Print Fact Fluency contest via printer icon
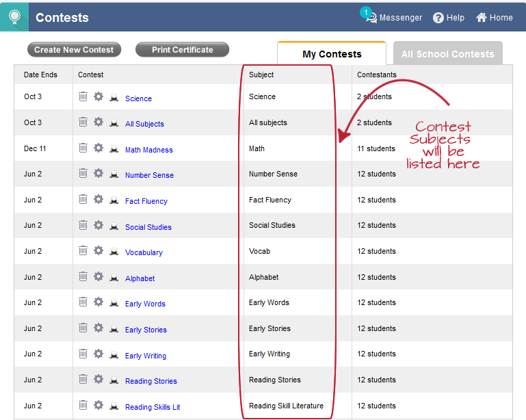 (114, 200)
